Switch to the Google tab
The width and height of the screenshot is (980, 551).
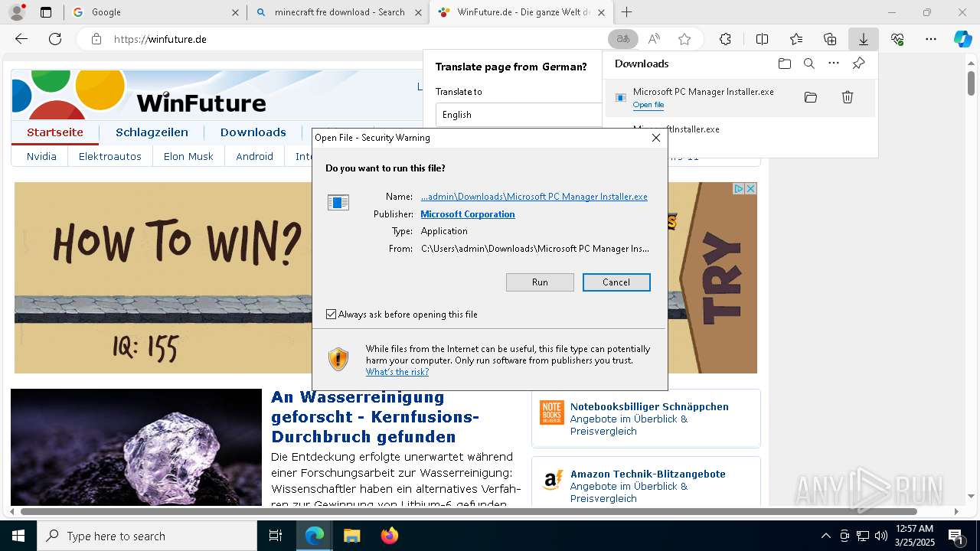click(x=155, y=12)
